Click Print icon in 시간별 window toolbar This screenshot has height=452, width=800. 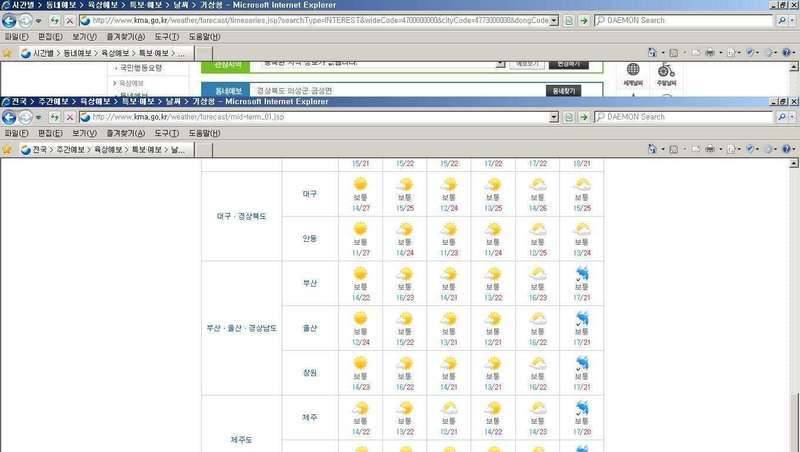point(710,53)
